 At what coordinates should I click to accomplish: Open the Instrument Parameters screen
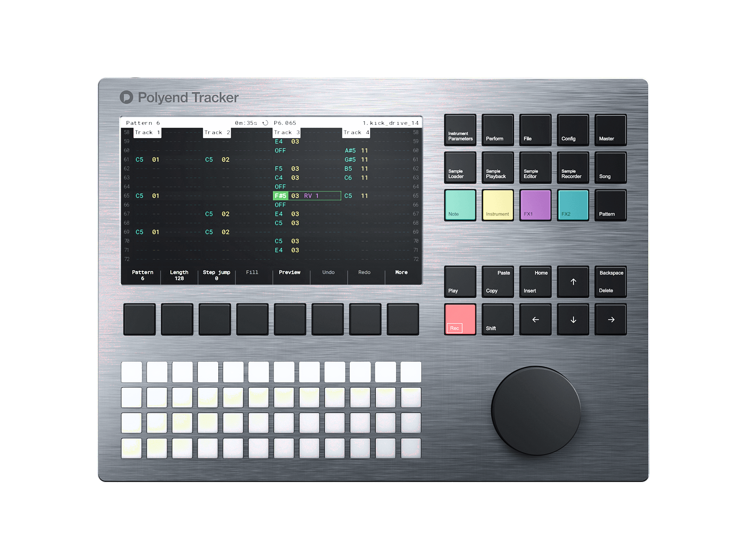tap(460, 130)
